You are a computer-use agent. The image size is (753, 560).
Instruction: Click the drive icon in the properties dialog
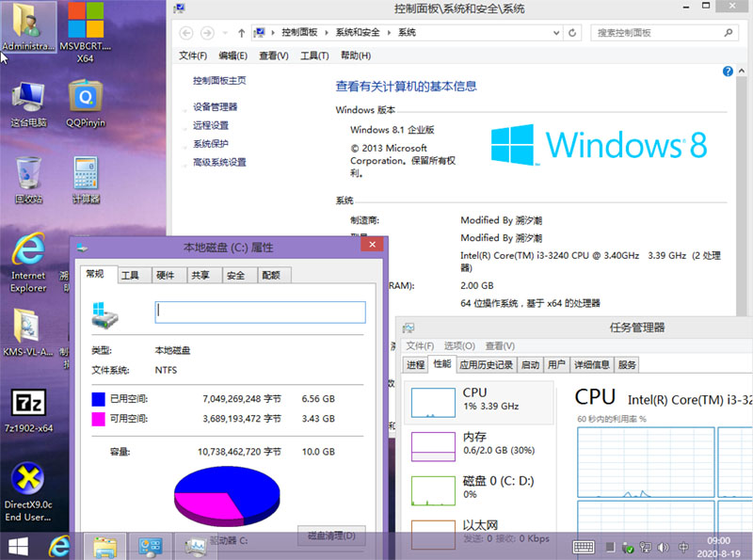[x=104, y=315]
